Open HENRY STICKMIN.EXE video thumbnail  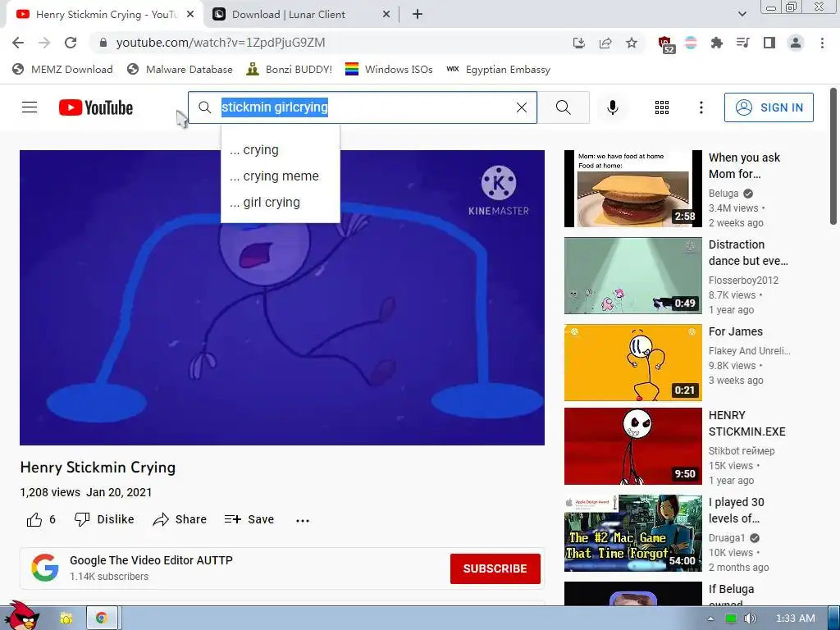pyautogui.click(x=632, y=446)
